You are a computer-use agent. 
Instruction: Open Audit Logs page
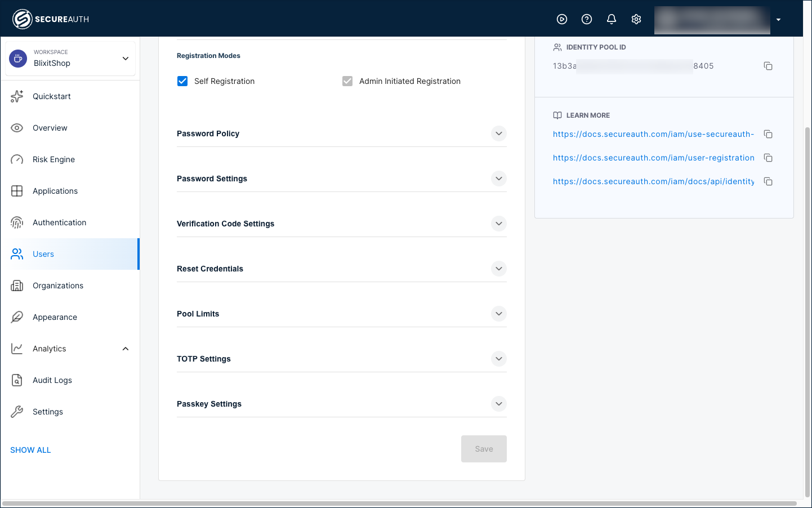click(x=70, y=380)
